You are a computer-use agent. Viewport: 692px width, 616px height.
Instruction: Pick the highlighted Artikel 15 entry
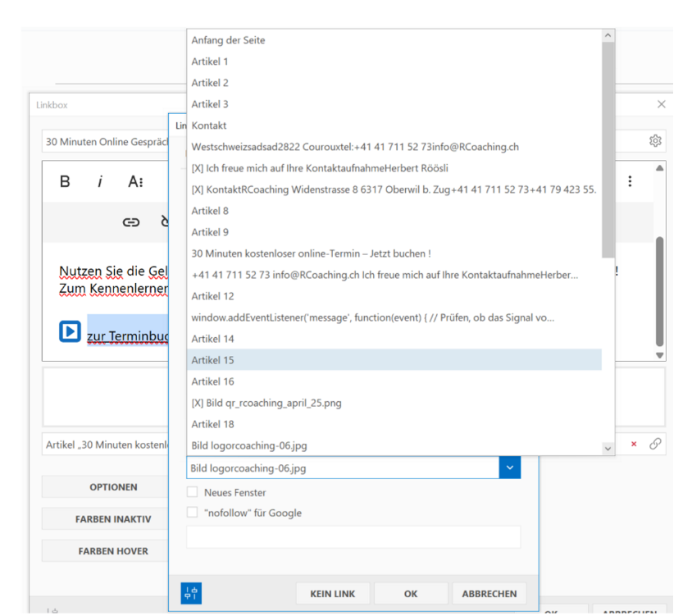tap(394, 360)
